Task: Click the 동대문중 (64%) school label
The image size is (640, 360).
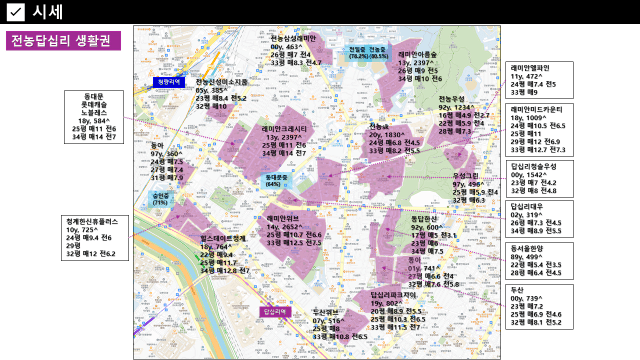Action: pos(276,180)
